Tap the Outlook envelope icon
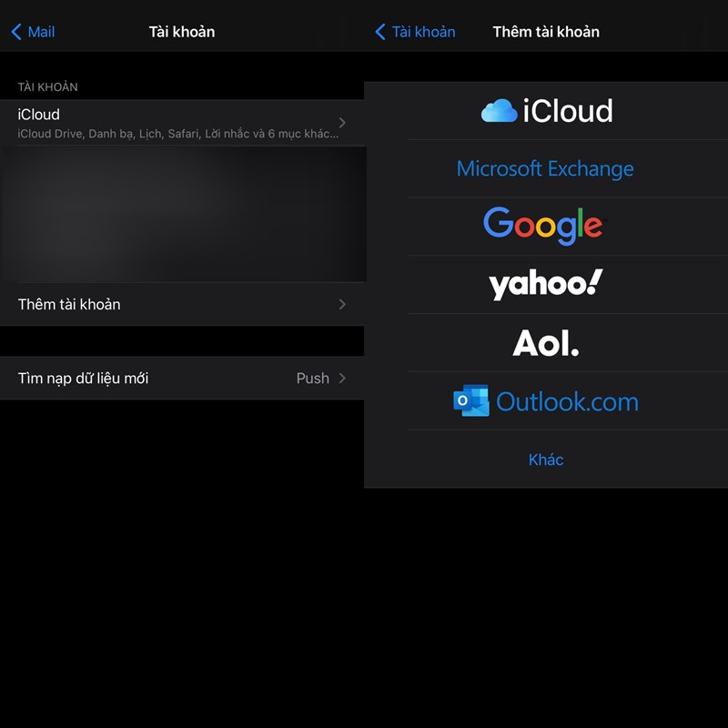 pos(471,401)
